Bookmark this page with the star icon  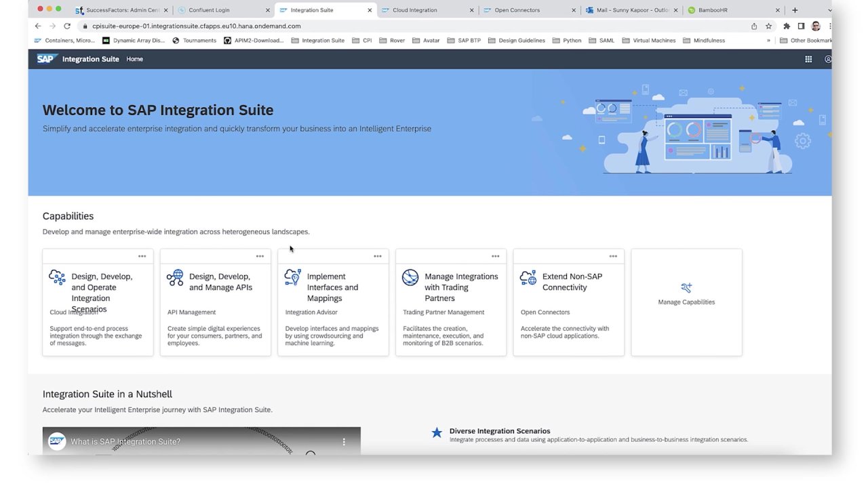point(769,26)
